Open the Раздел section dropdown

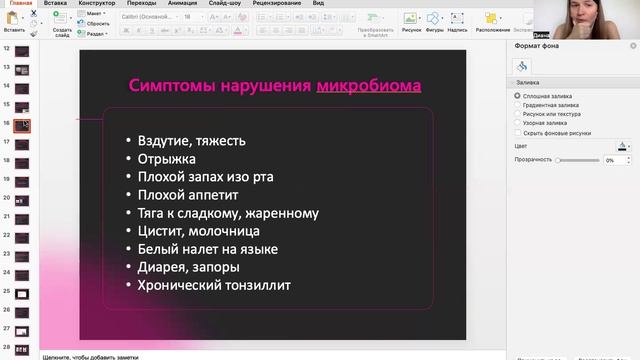tap(93, 34)
